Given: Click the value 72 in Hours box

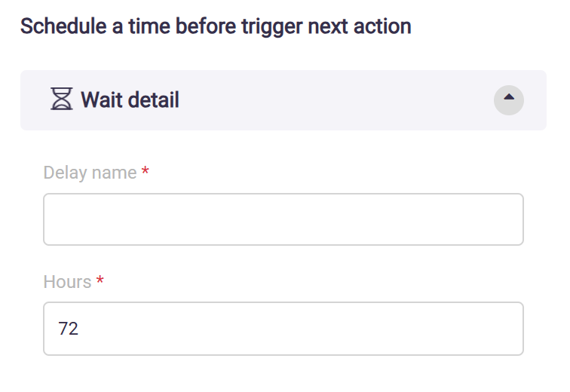Looking at the screenshot, I should tap(69, 329).
